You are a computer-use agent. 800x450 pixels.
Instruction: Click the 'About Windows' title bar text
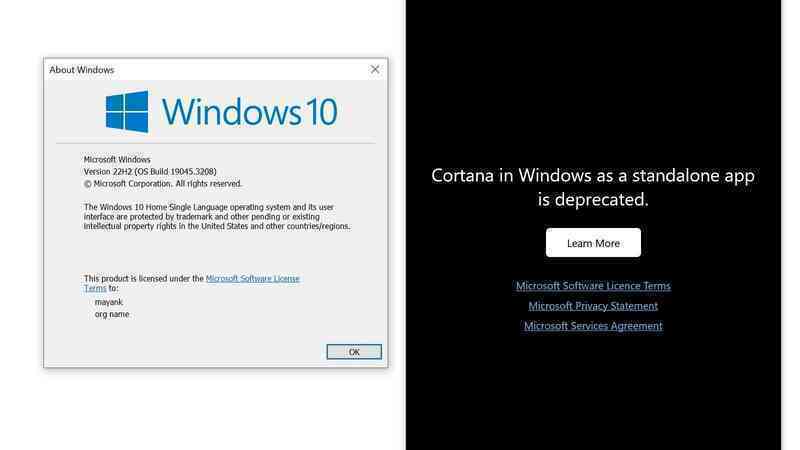click(x=82, y=70)
